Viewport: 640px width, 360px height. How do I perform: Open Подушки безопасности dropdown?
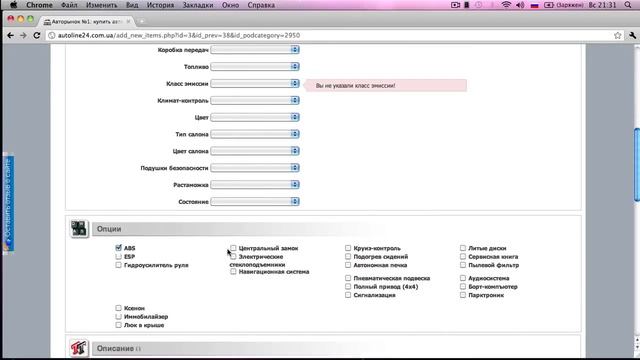(255, 168)
